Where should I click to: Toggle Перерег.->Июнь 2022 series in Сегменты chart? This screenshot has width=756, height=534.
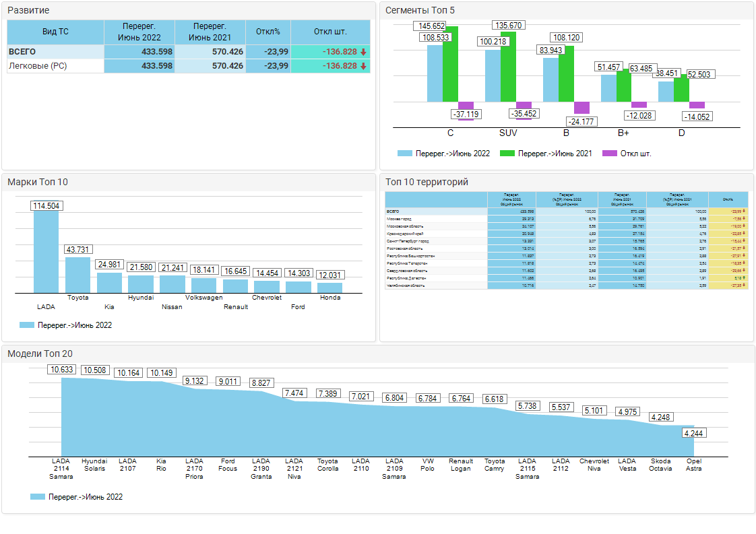pos(443,154)
